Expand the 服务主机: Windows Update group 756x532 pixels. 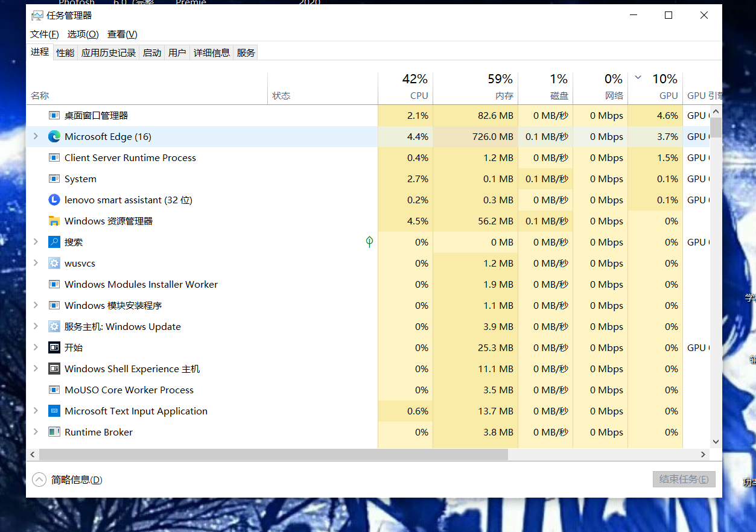point(36,326)
